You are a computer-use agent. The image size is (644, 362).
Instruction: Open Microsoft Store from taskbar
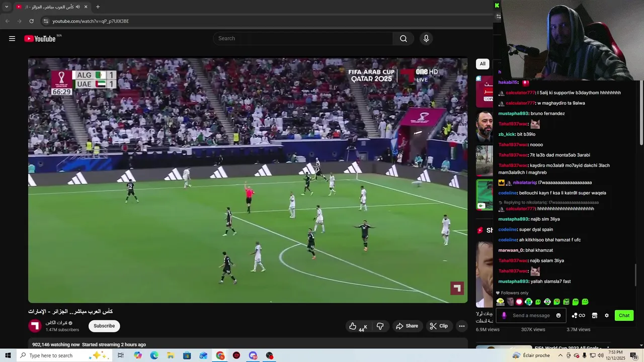(187, 355)
